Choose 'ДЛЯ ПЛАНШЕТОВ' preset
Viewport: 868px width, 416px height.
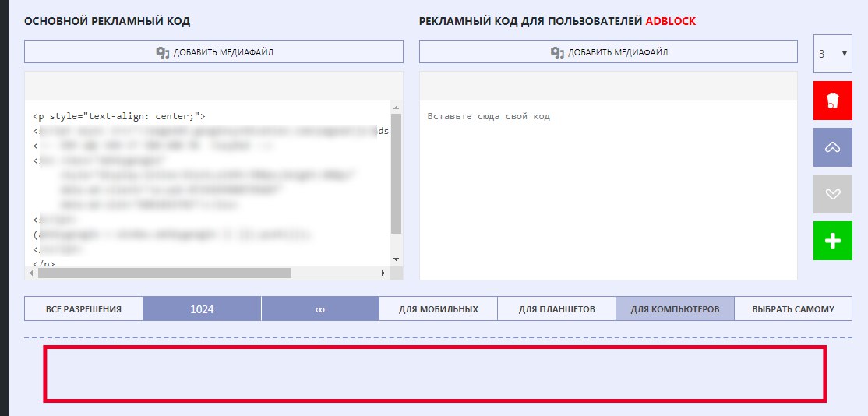[557, 308]
